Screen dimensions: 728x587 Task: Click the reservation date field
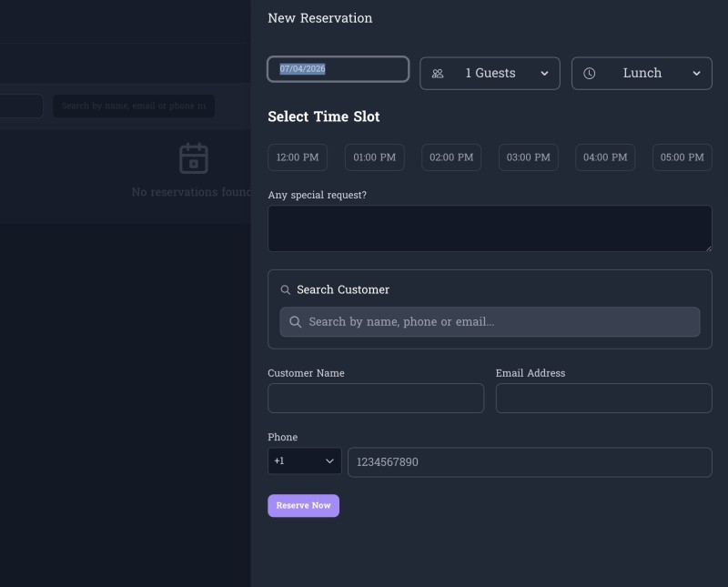point(338,69)
